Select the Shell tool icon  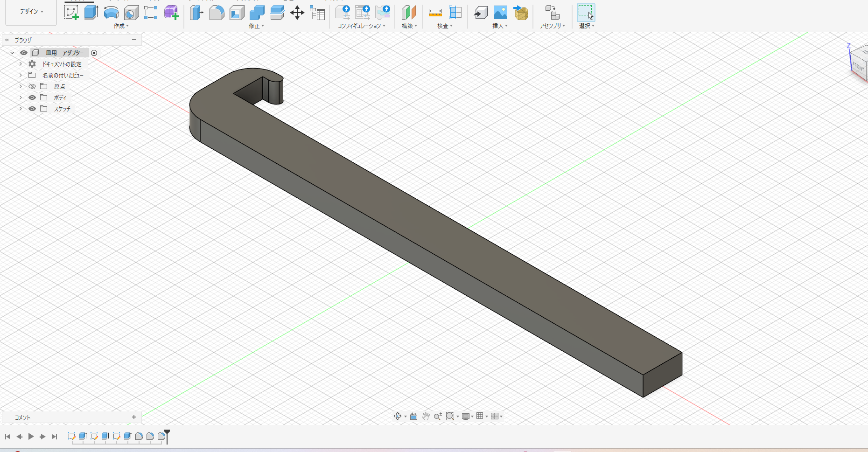point(237,13)
